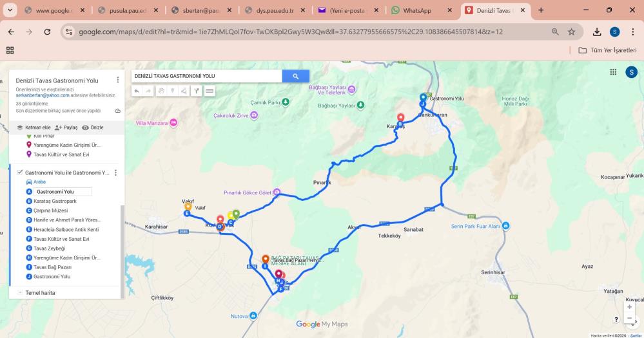Zoom in with the map plus button
644x338 pixels.
coord(629,307)
